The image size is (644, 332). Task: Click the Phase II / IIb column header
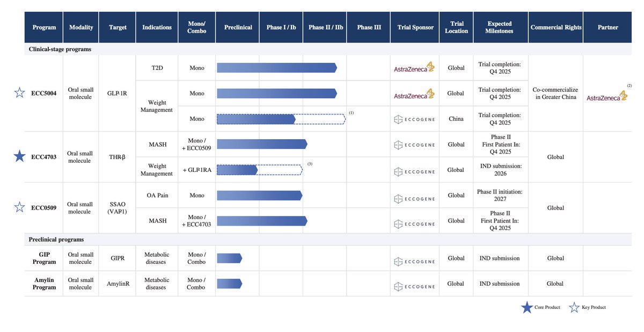click(325, 27)
